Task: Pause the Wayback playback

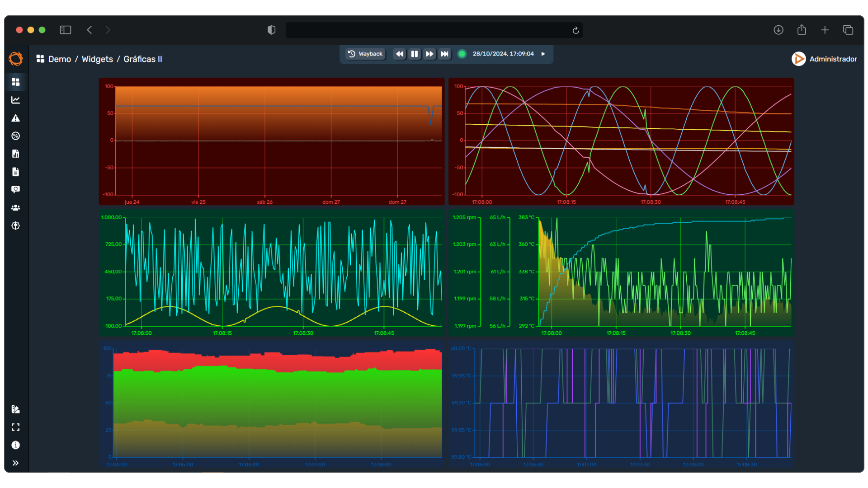Action: (x=414, y=54)
